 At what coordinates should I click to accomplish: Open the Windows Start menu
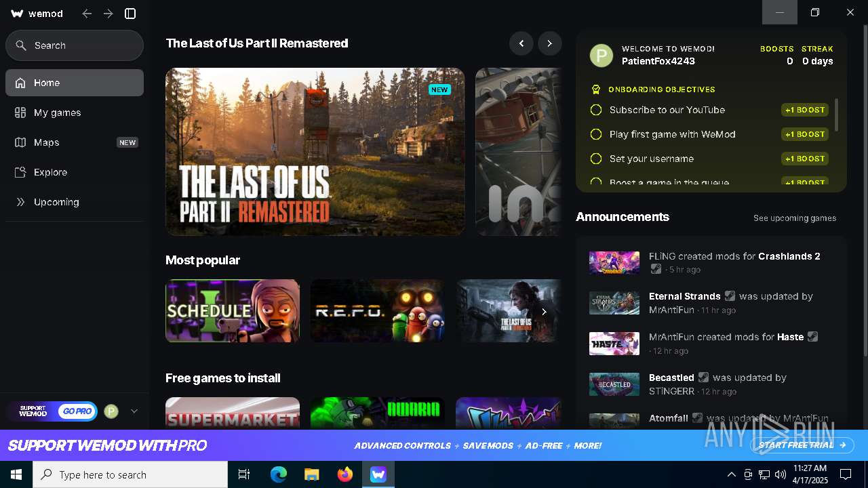16,474
